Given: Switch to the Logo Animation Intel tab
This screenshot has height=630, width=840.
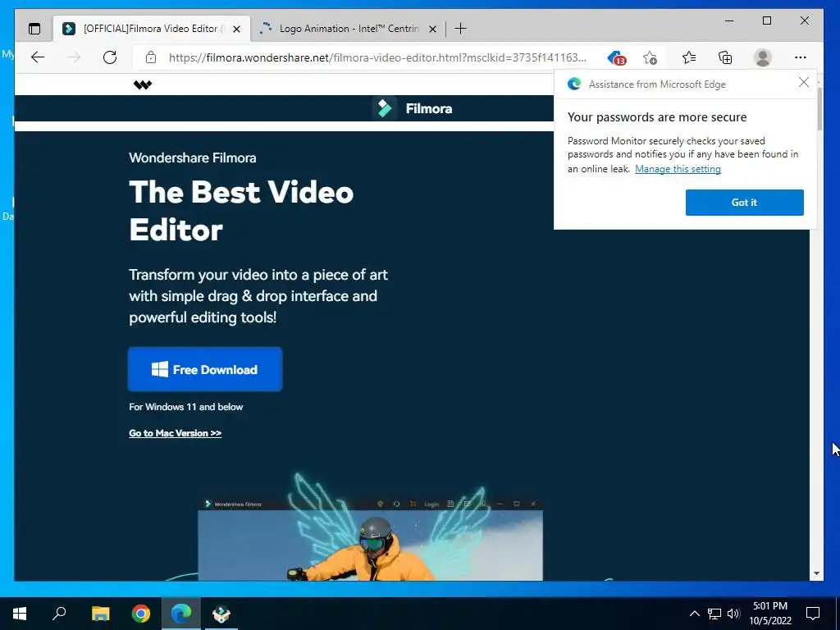Looking at the screenshot, I should click(x=348, y=29).
